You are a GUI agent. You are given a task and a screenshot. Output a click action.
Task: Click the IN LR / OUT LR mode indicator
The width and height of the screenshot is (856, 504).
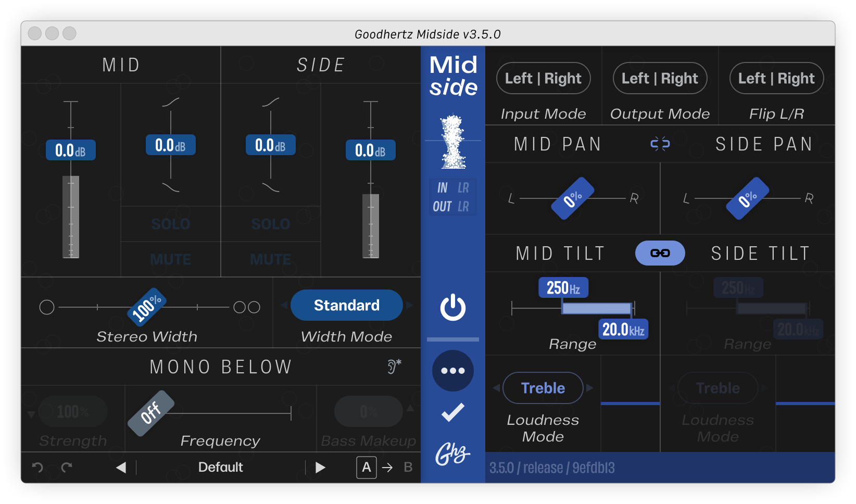pyautogui.click(x=453, y=197)
